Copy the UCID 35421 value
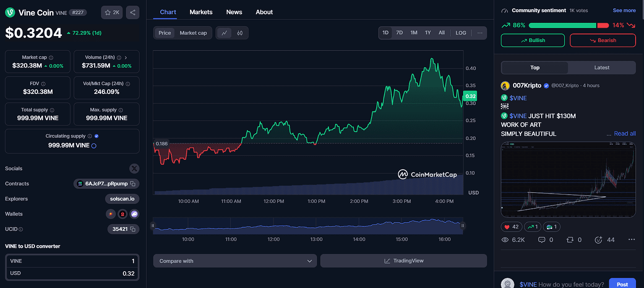The image size is (644, 288). (x=133, y=229)
